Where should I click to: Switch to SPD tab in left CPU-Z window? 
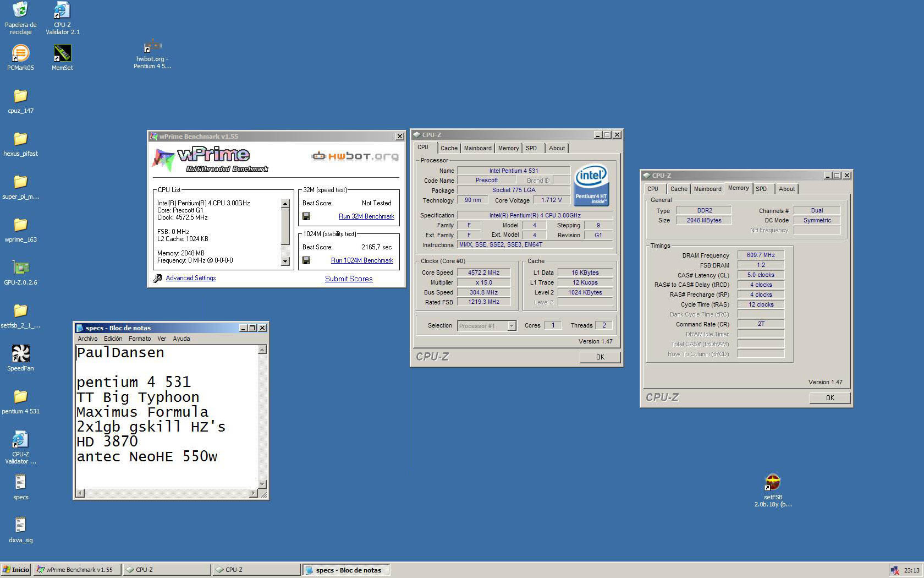[x=531, y=148]
